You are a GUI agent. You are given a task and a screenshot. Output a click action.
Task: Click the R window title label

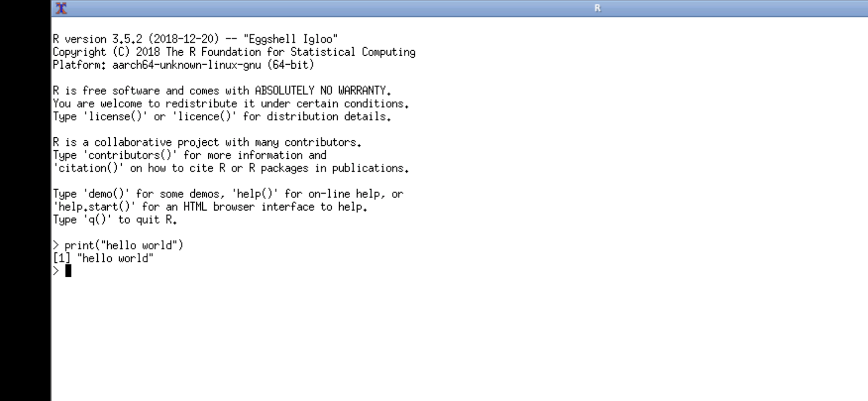[x=597, y=8]
